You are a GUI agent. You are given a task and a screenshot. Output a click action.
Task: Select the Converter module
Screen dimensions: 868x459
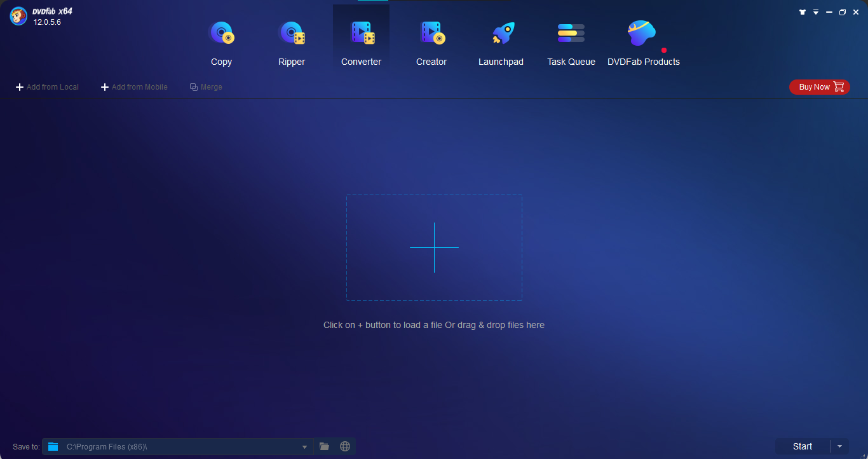[x=361, y=43]
